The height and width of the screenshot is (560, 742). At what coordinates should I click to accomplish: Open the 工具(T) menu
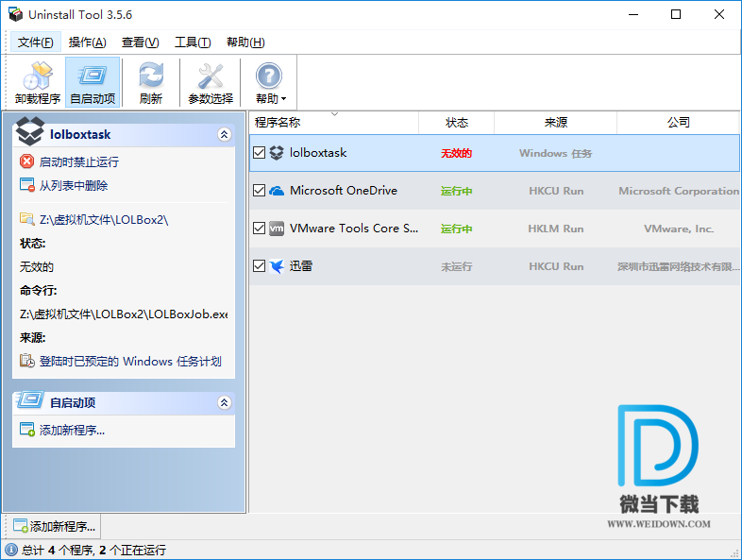coord(193,42)
